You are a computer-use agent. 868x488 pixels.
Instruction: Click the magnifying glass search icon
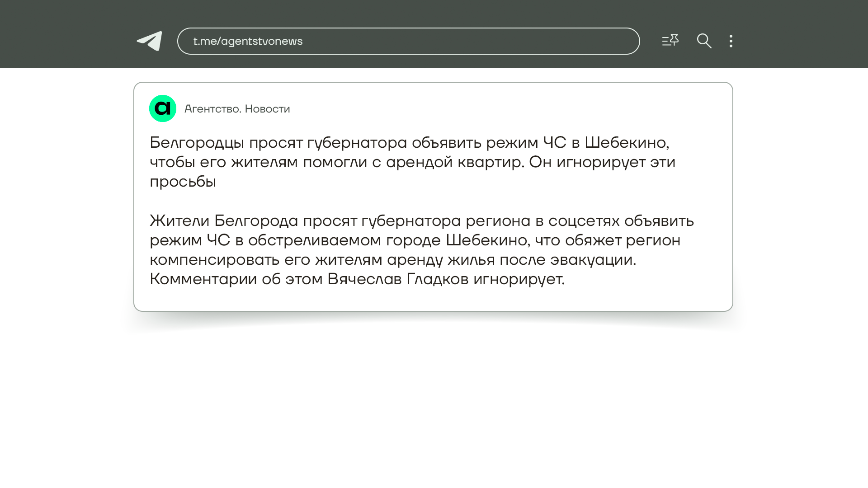(704, 41)
